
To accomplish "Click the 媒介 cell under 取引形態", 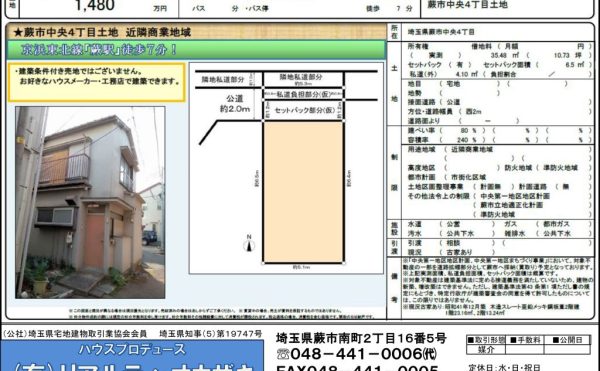I will 486,349.
